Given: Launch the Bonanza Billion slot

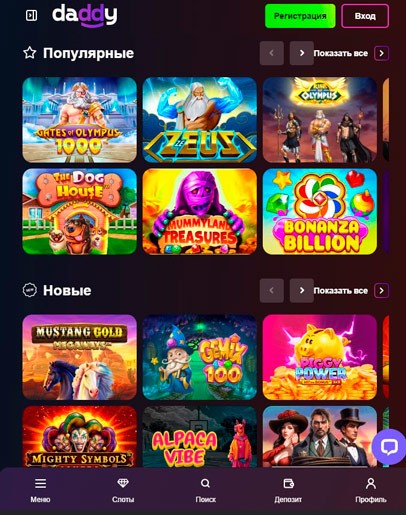Looking at the screenshot, I should [x=320, y=211].
